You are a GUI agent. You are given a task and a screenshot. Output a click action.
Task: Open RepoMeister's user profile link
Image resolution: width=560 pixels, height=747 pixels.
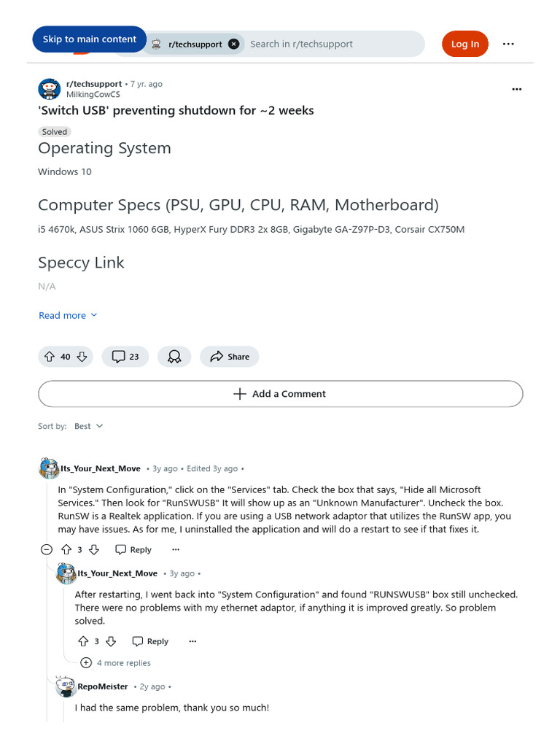tap(103, 686)
